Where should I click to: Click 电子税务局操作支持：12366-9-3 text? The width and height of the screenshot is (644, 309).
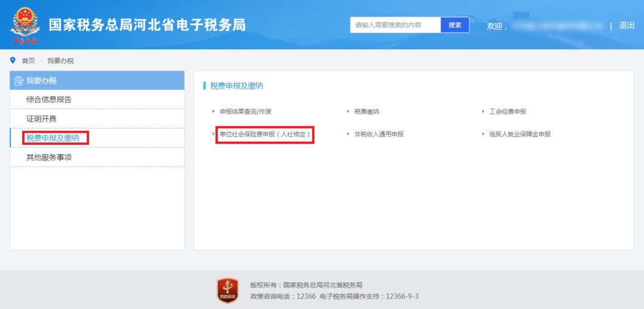(369, 296)
